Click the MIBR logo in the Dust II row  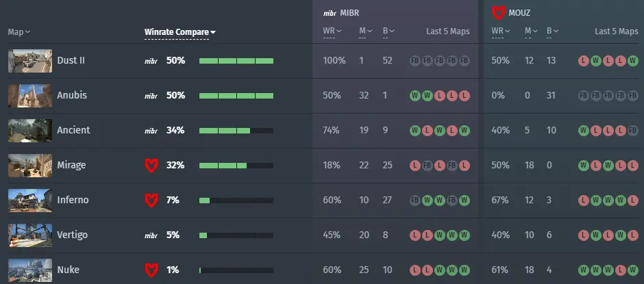[151, 60]
